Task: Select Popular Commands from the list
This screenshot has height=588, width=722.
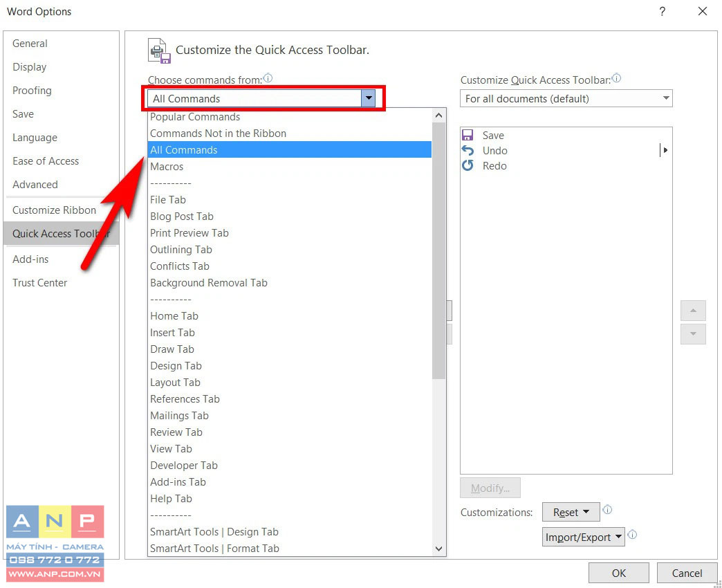Action: (x=290, y=117)
